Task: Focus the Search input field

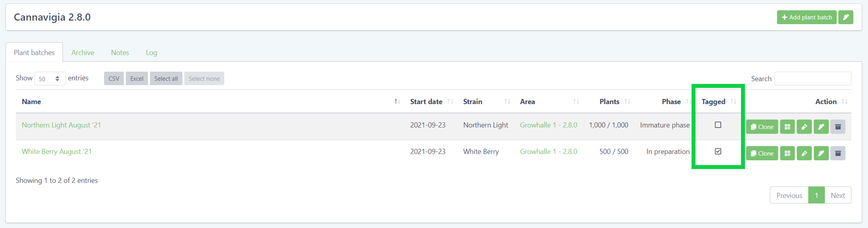Action: [x=813, y=79]
